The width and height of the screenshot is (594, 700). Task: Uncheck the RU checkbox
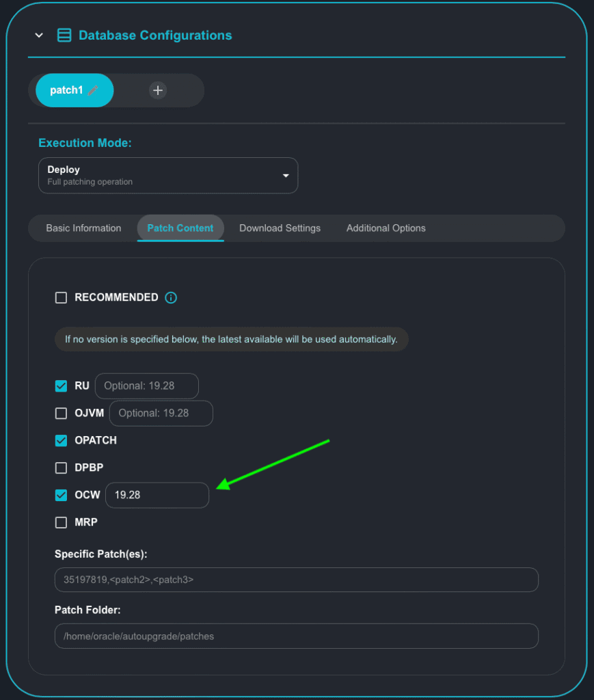(x=62, y=386)
